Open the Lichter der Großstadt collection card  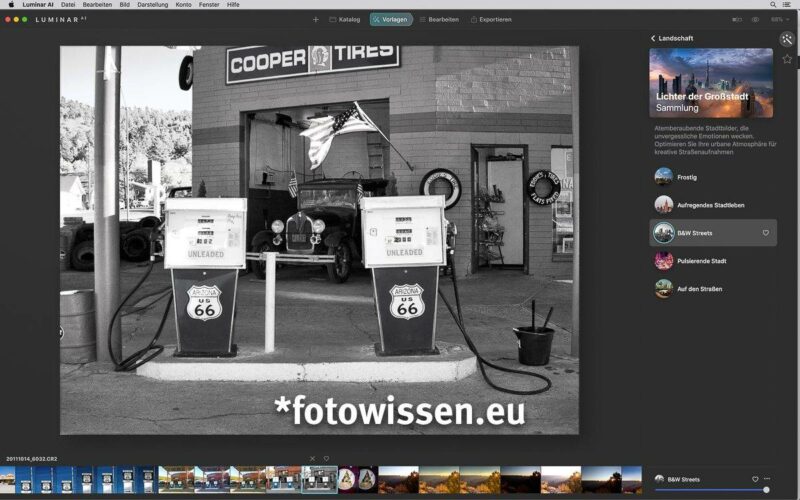click(x=711, y=83)
